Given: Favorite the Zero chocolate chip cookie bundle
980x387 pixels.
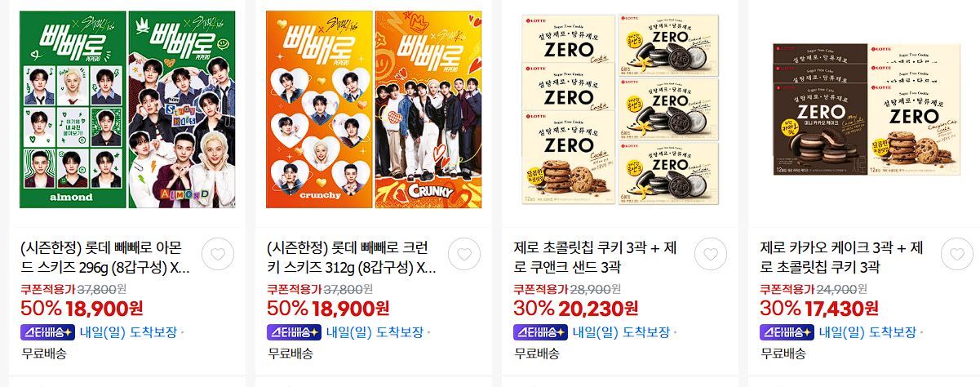Looking at the screenshot, I should coord(711,254).
